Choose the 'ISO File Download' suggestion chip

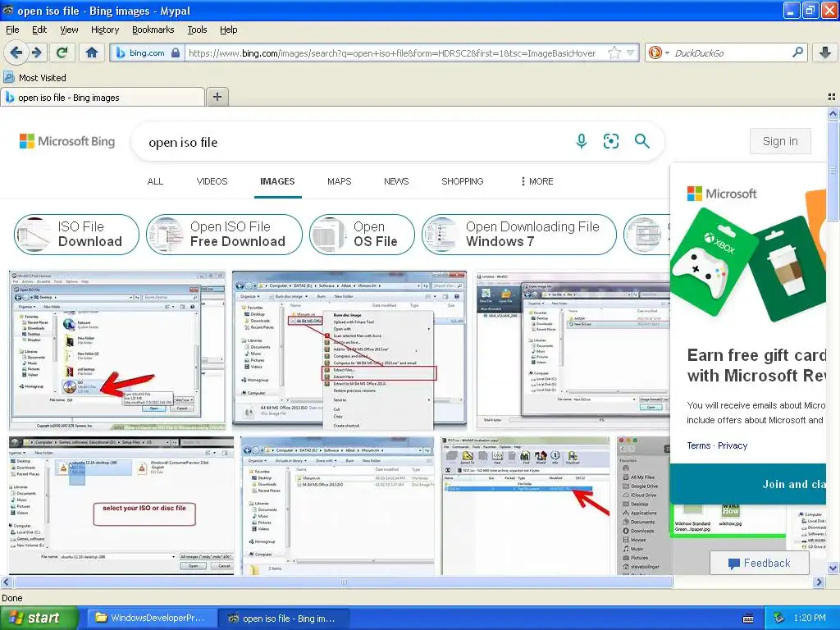[76, 234]
